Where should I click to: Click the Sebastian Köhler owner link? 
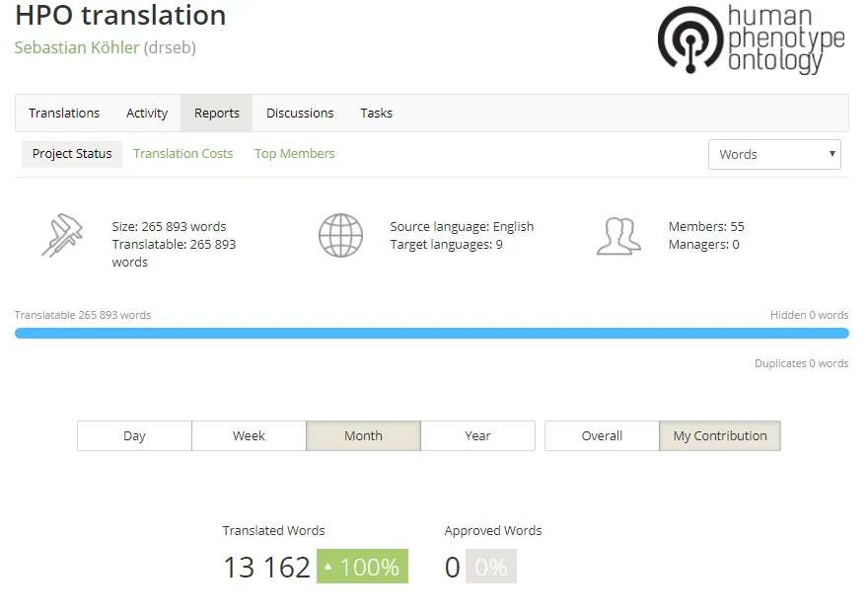click(x=77, y=47)
